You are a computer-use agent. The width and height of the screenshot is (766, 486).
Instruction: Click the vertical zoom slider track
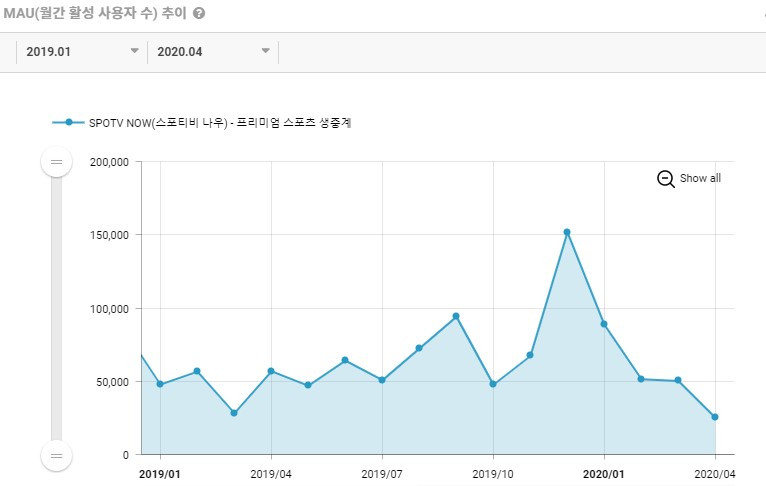57,309
